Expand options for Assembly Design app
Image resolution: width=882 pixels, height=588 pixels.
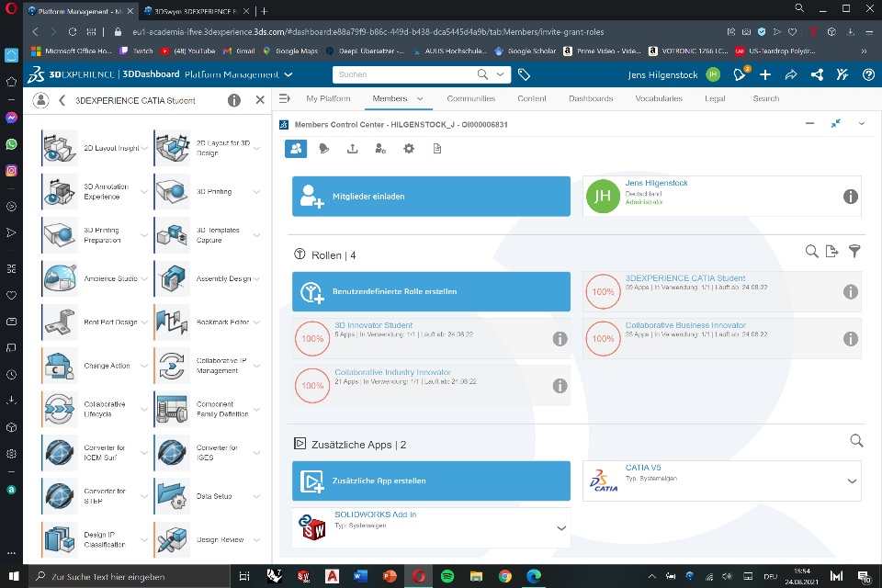tap(256, 278)
